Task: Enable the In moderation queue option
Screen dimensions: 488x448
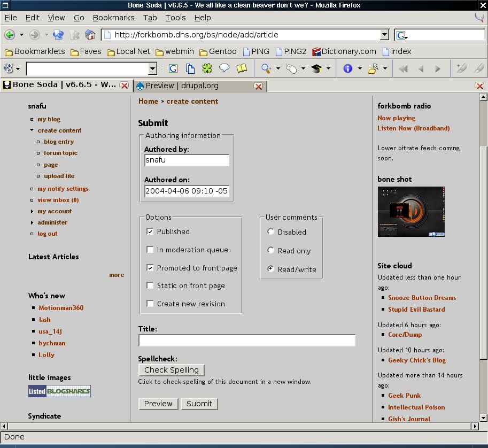Action: [150, 250]
